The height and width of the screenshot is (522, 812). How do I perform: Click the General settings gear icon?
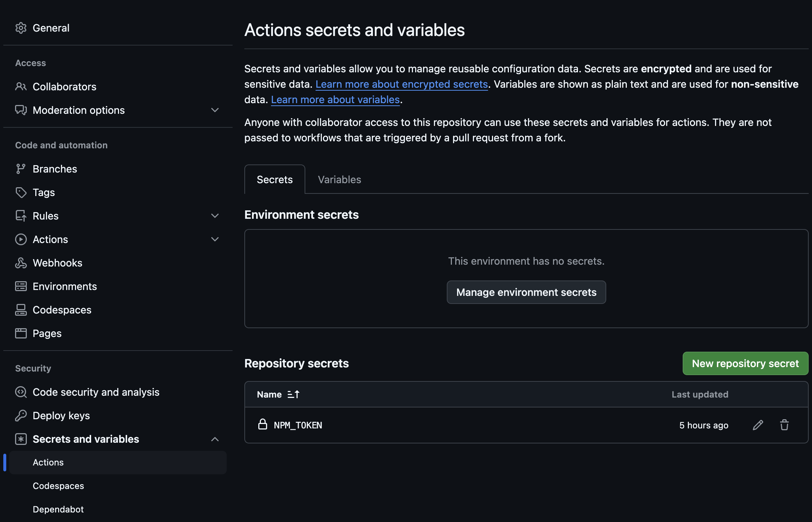21,28
